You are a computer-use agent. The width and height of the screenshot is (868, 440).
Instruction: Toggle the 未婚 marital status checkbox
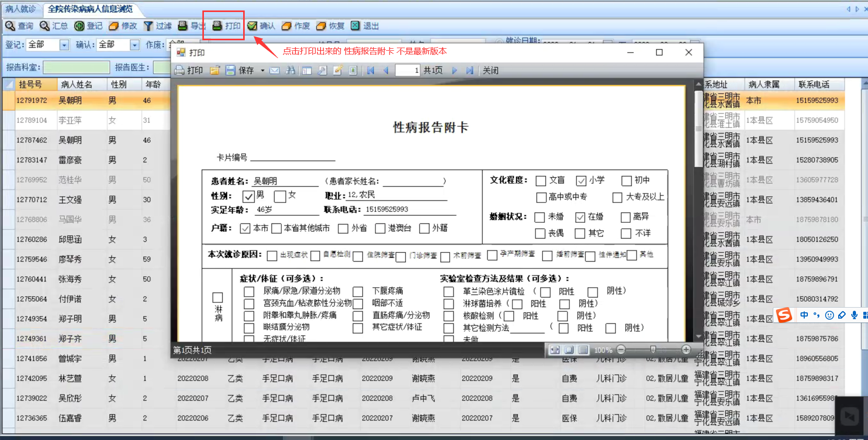tap(540, 217)
